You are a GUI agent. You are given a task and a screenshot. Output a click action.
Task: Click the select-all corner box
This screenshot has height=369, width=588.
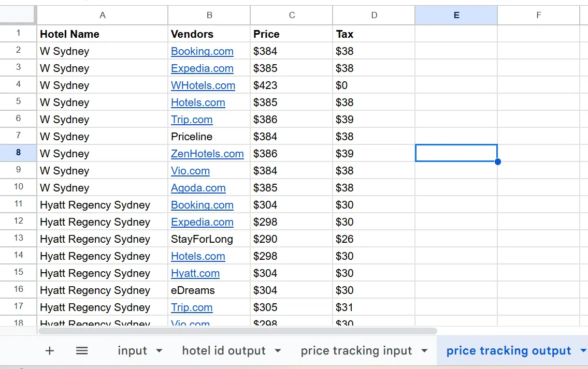pos(17,14)
